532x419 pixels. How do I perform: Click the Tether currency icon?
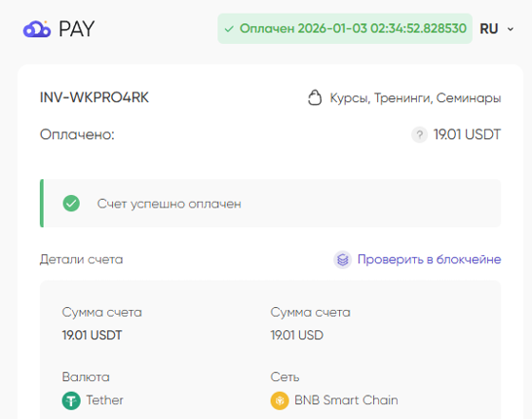(71, 400)
